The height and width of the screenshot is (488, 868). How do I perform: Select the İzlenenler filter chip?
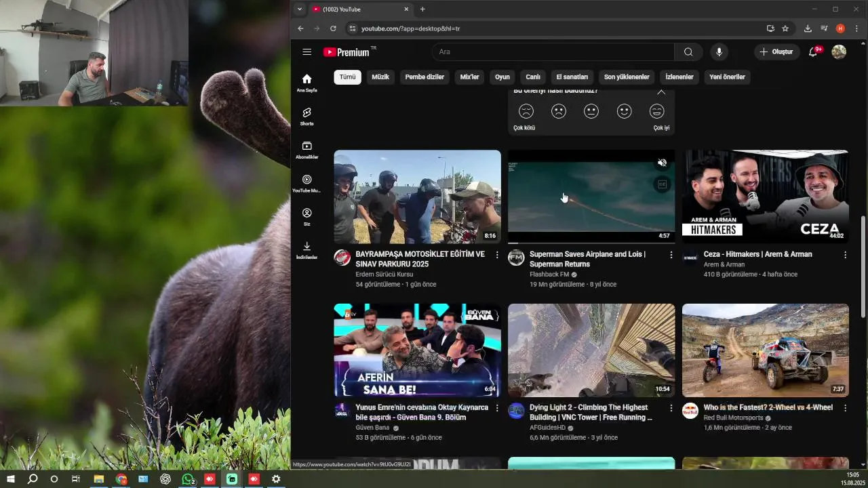click(679, 77)
